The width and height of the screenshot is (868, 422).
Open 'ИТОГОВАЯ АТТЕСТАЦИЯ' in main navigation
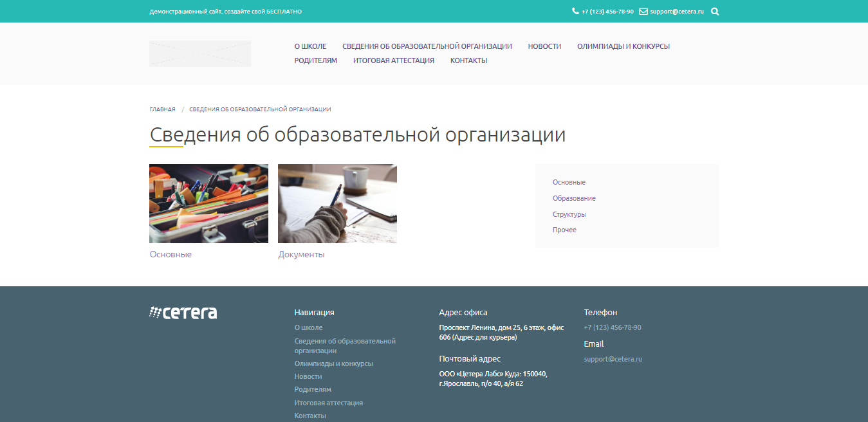tap(393, 60)
